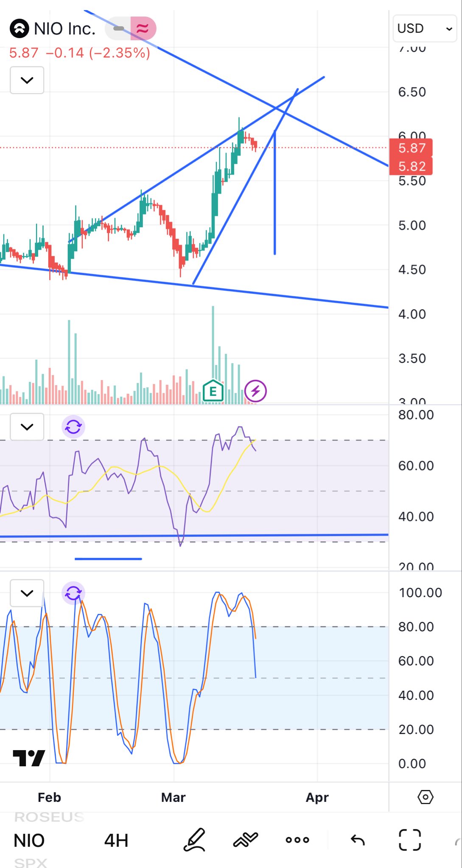
Task: Tap the −0.14 (−2.35%) price change
Action: click(98, 53)
